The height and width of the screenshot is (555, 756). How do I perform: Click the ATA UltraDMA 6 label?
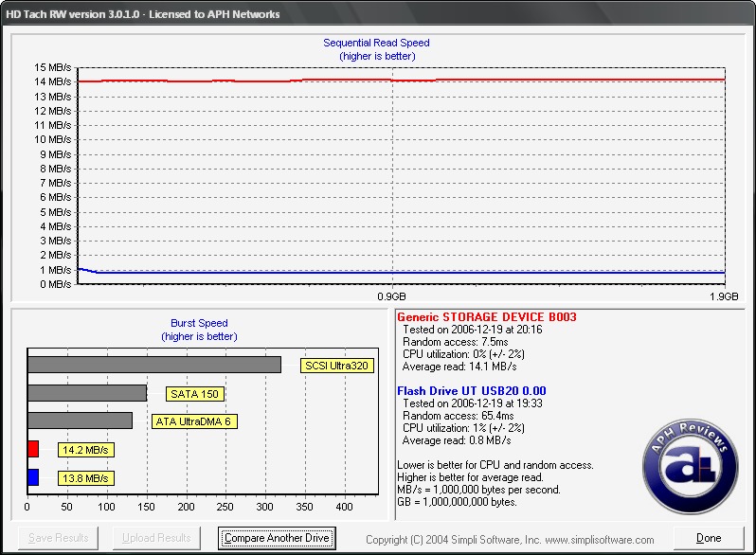[x=194, y=421]
